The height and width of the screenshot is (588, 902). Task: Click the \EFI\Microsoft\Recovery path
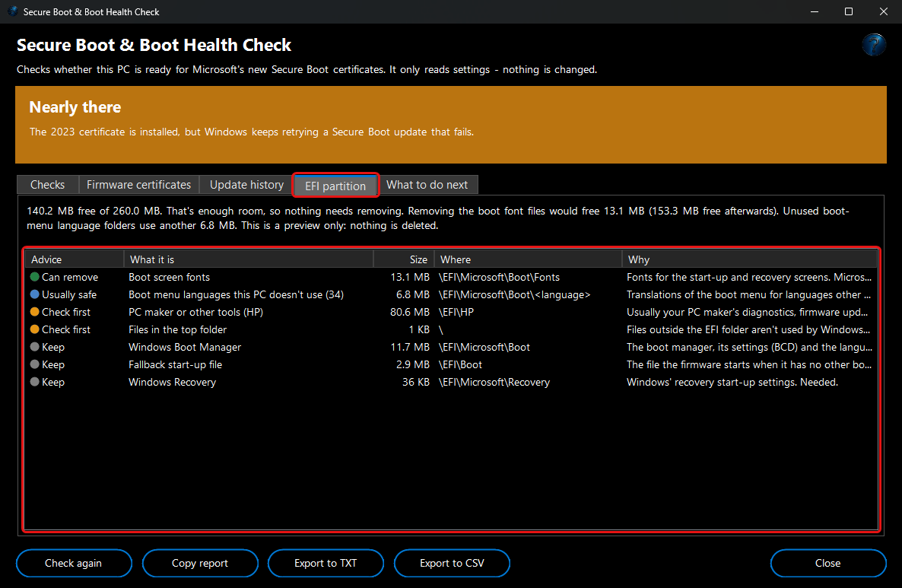pyautogui.click(x=494, y=382)
